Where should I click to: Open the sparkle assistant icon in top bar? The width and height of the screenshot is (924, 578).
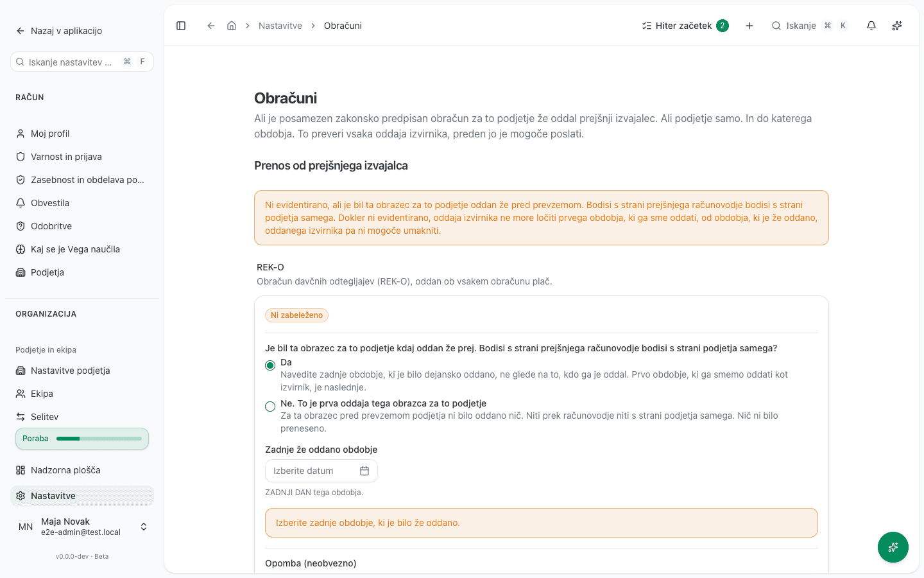click(897, 26)
